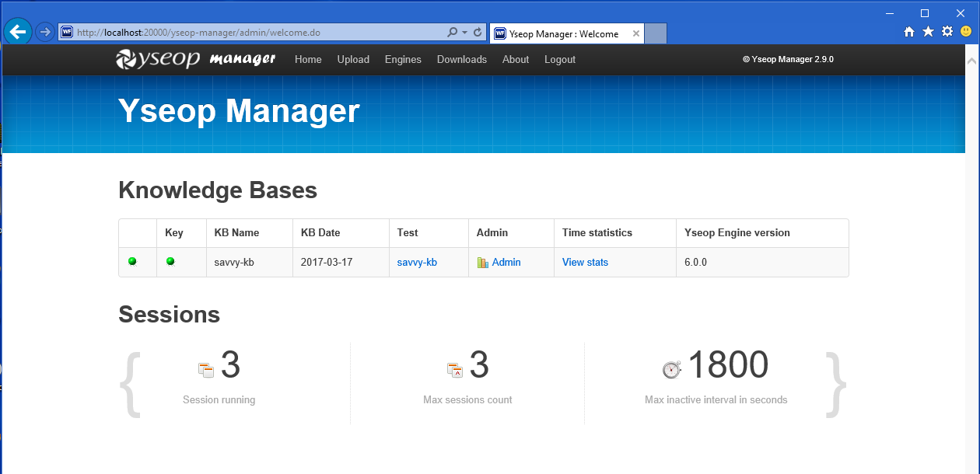The width and height of the screenshot is (980, 474).
Task: Open the Home menu item
Action: pyautogui.click(x=308, y=60)
